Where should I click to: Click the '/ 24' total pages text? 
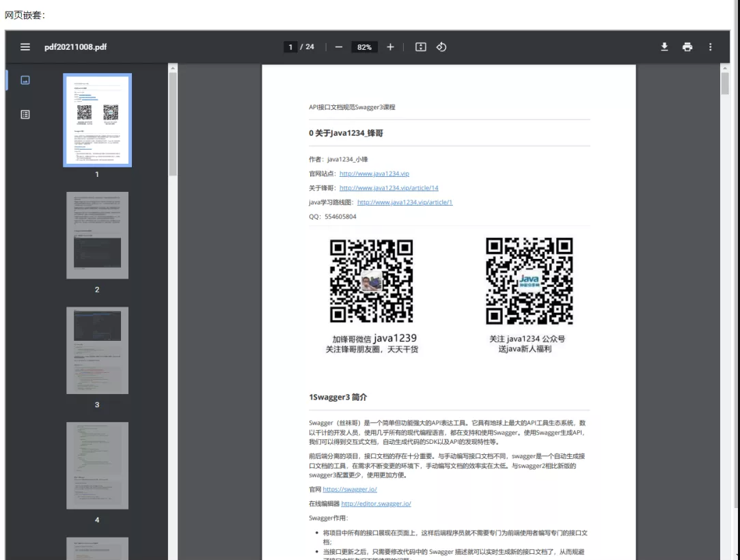click(307, 46)
